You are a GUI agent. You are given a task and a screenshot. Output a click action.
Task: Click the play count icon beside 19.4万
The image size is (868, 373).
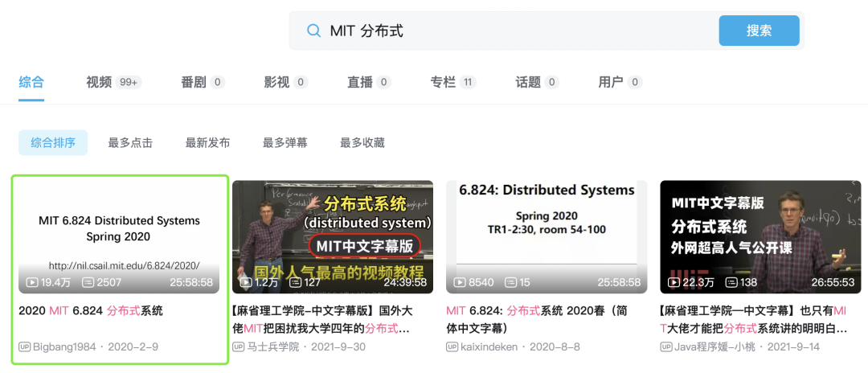click(x=32, y=282)
